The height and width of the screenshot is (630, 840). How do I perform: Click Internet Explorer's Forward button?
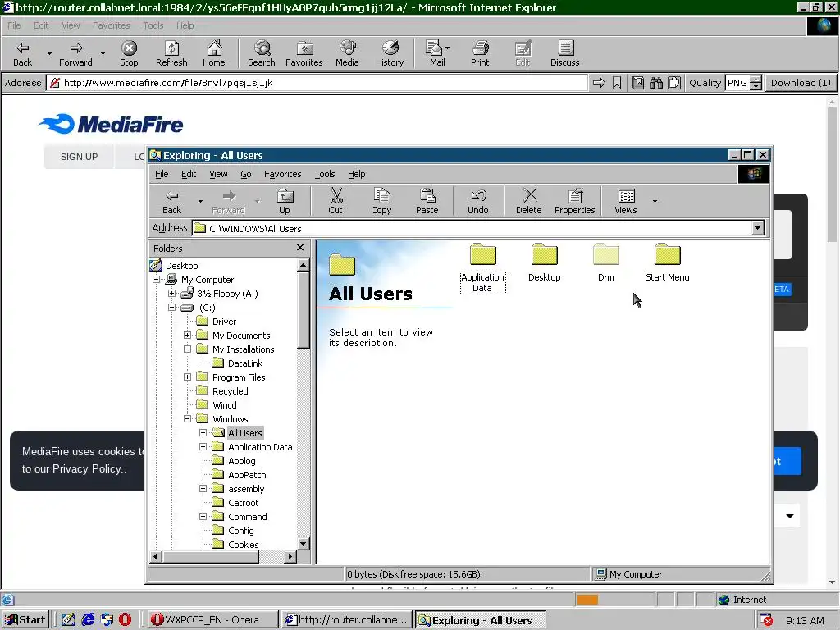point(75,53)
